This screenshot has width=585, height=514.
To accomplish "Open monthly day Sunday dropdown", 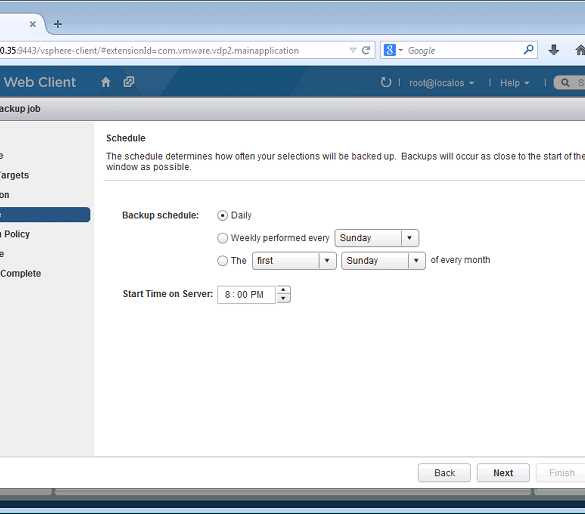I will pyautogui.click(x=383, y=261).
